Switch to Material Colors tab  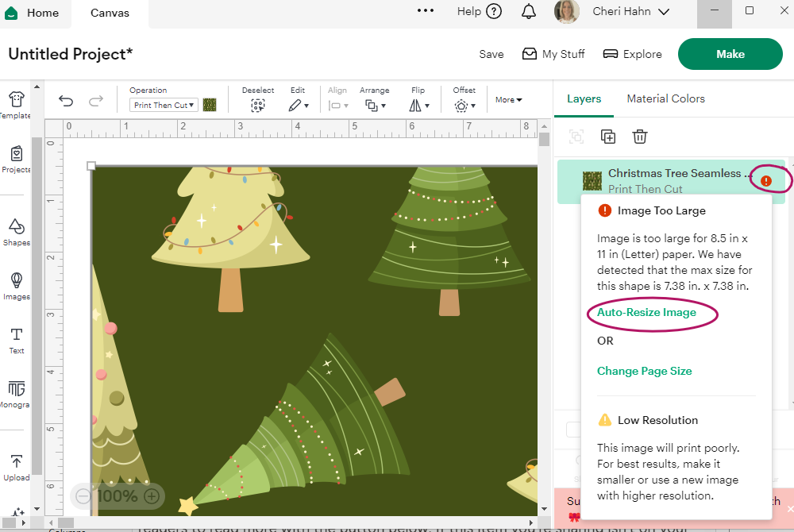click(665, 98)
